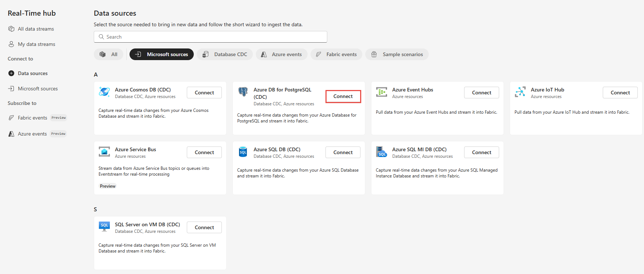Click the SQL Server on VM card icon
The image size is (644, 274).
pyautogui.click(x=104, y=226)
